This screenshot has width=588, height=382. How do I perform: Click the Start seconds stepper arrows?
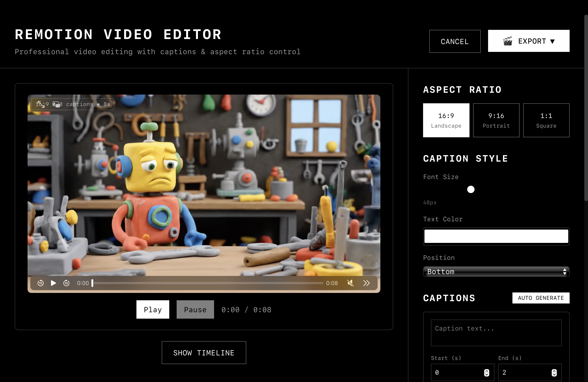(486, 373)
